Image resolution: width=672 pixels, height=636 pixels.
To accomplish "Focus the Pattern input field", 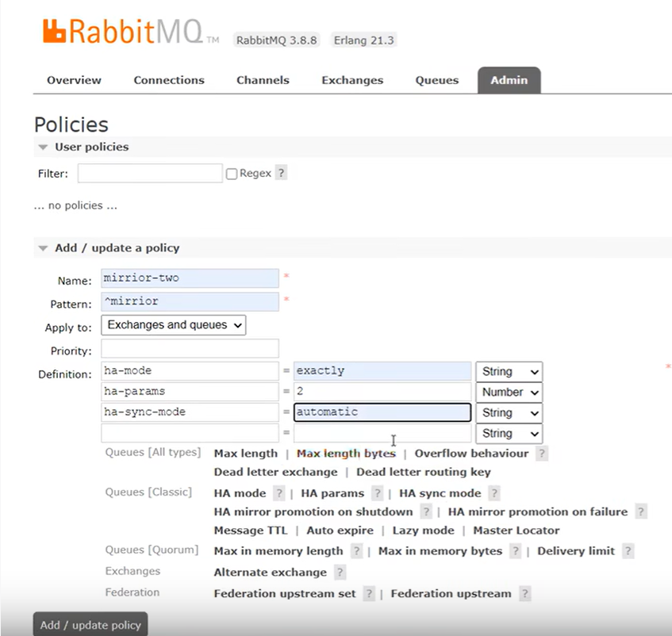I will [190, 301].
